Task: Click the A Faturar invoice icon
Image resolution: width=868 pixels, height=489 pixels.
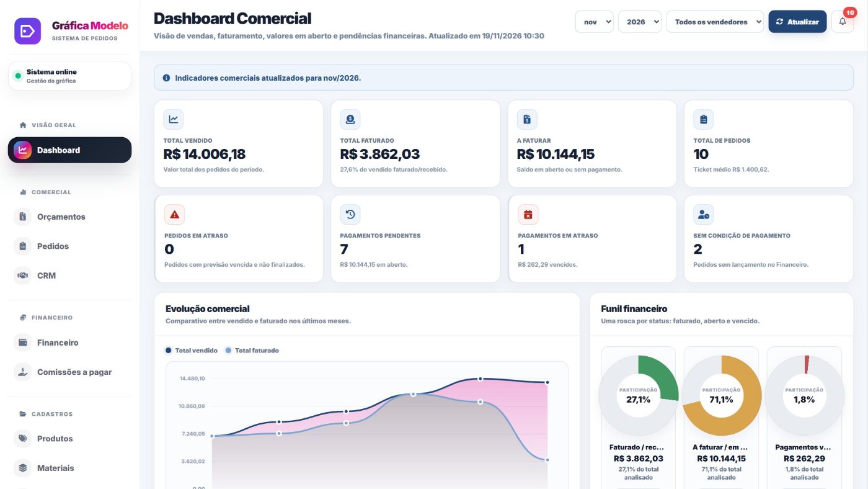Action: tap(527, 119)
